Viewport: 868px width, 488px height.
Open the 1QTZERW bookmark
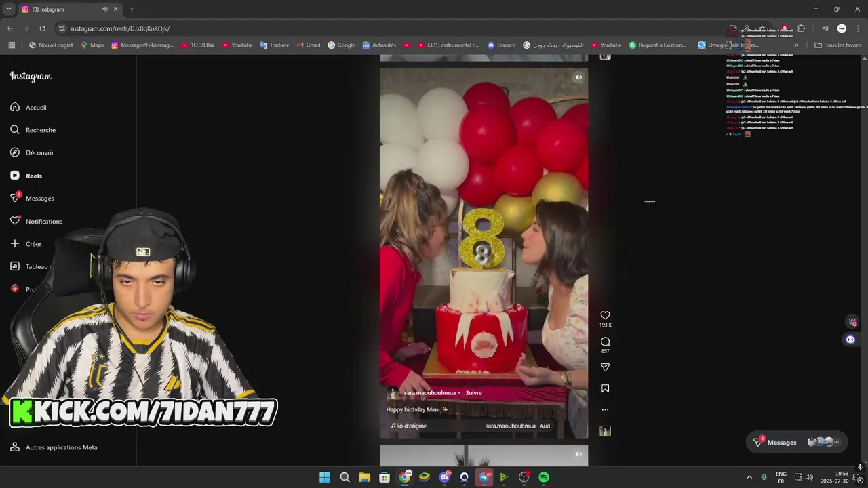point(197,45)
